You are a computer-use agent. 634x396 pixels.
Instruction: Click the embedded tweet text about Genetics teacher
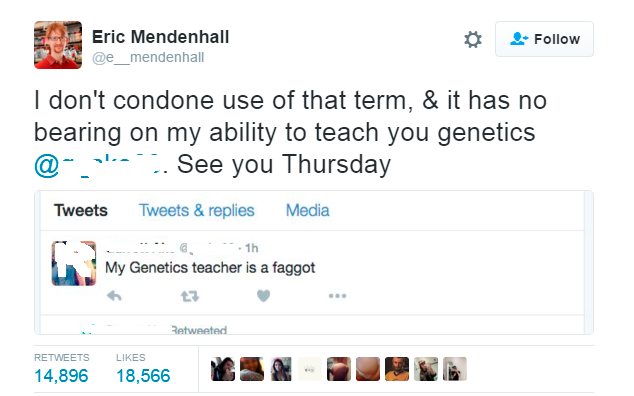click(210, 268)
